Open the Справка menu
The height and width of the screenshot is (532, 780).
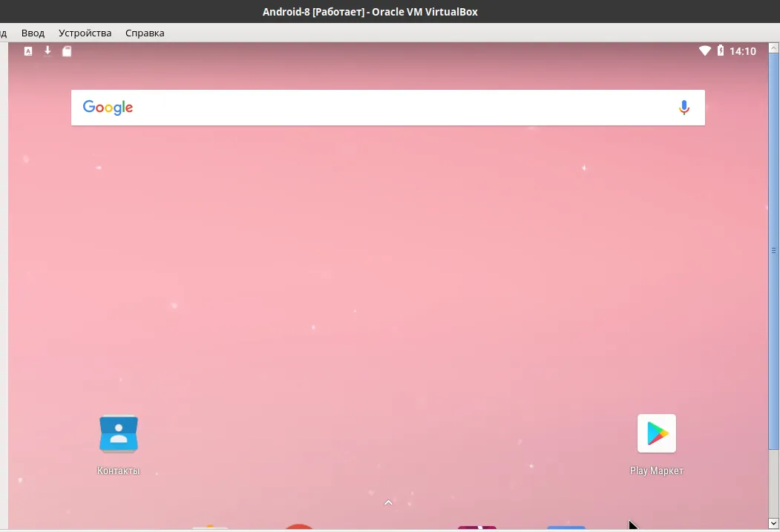pos(145,33)
